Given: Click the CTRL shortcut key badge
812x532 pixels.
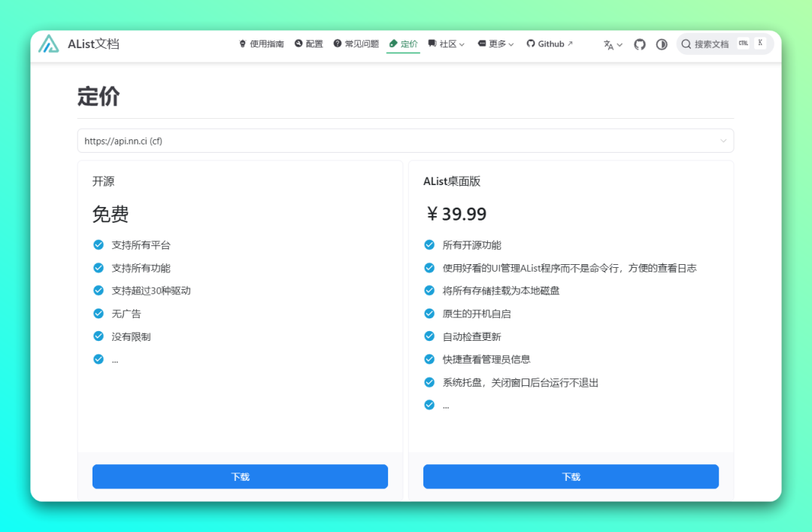Looking at the screenshot, I should point(743,43).
